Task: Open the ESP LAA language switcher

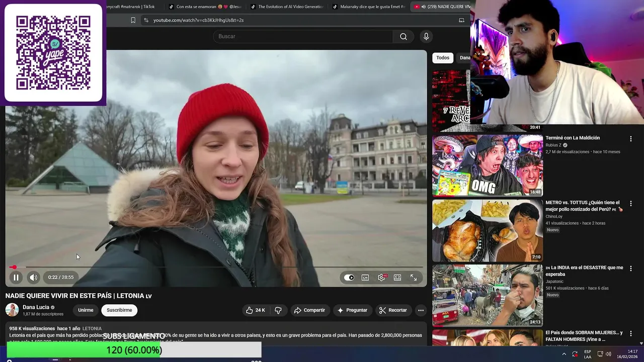Action: [x=588, y=354]
